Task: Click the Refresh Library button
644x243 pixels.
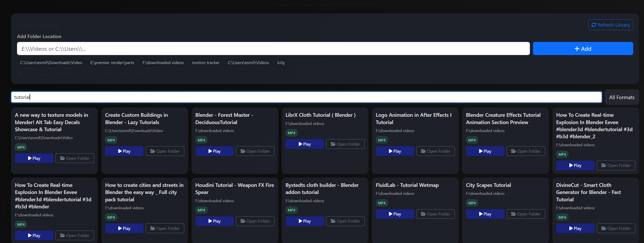Action: (610, 25)
